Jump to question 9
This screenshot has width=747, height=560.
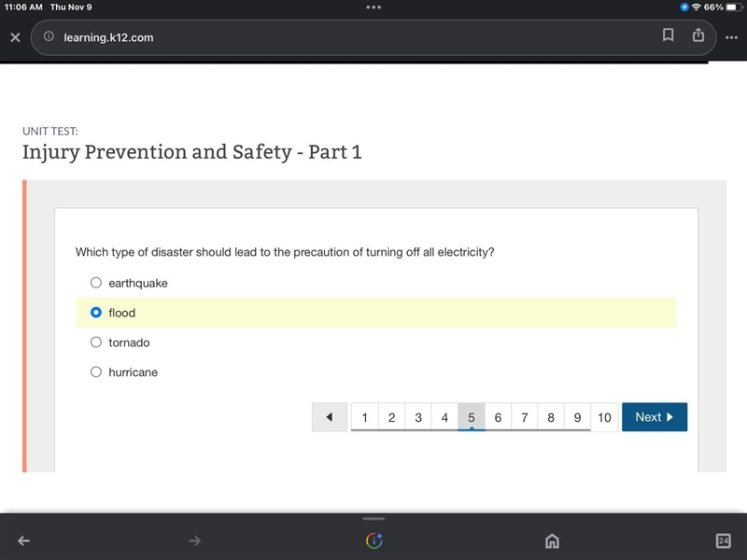point(577,417)
